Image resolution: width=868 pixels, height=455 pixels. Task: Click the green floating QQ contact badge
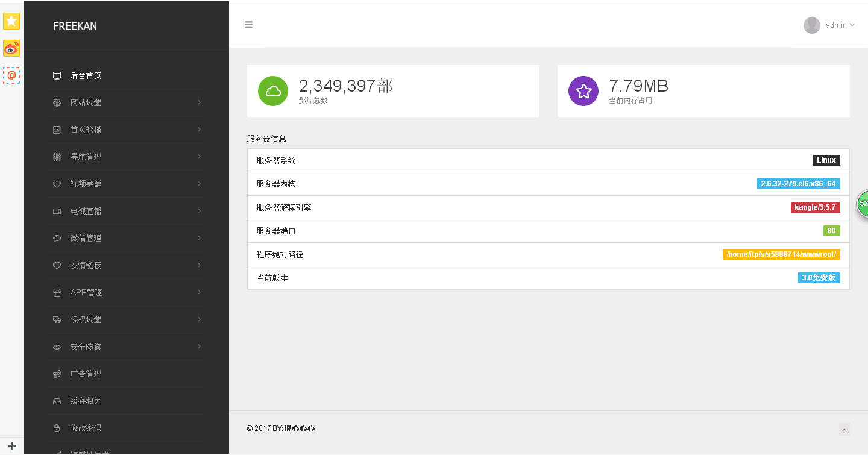tap(863, 204)
